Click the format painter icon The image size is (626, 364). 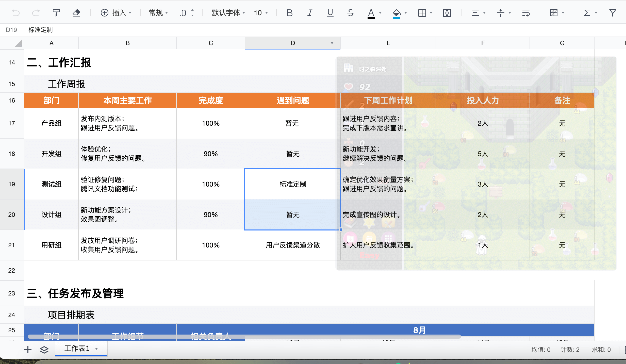click(56, 13)
